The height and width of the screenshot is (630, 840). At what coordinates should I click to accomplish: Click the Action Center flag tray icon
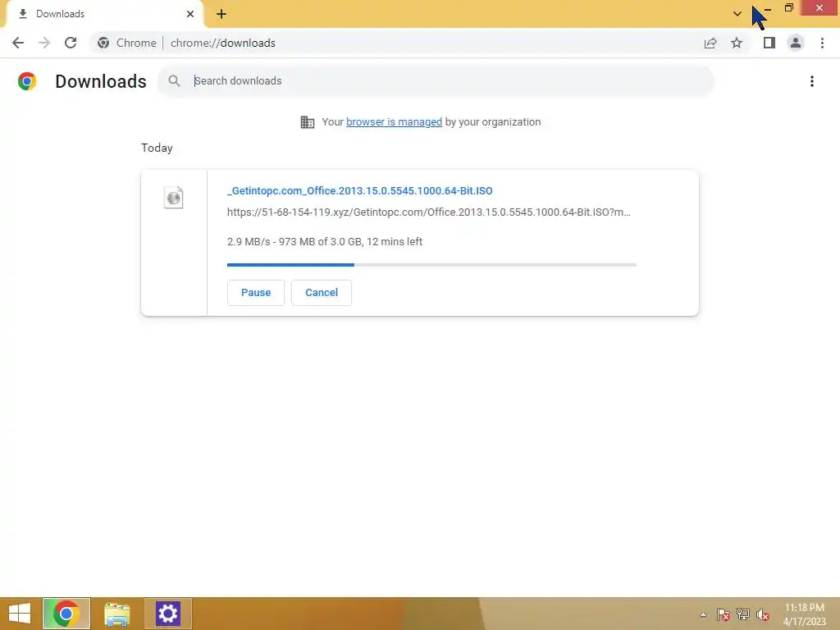[x=724, y=614]
